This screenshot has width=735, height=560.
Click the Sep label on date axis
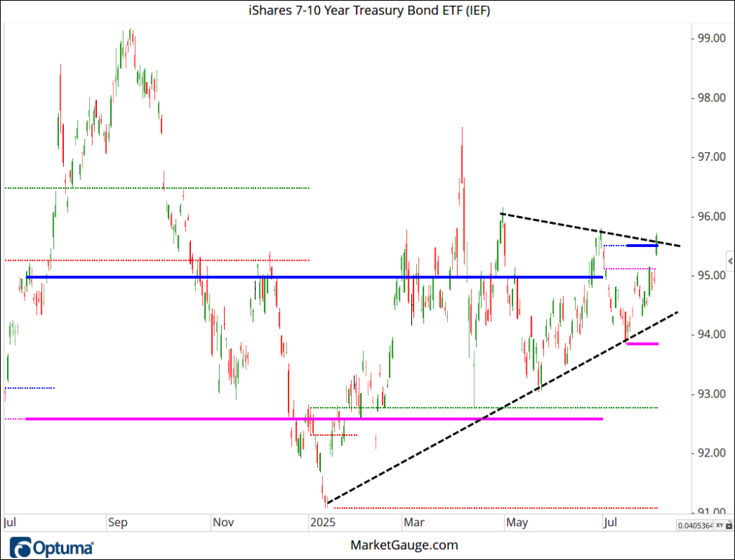117,522
